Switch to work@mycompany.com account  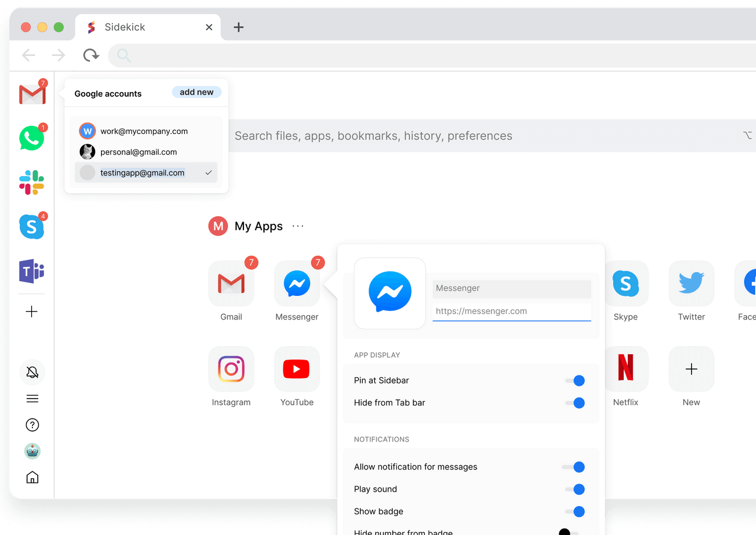pos(146,131)
